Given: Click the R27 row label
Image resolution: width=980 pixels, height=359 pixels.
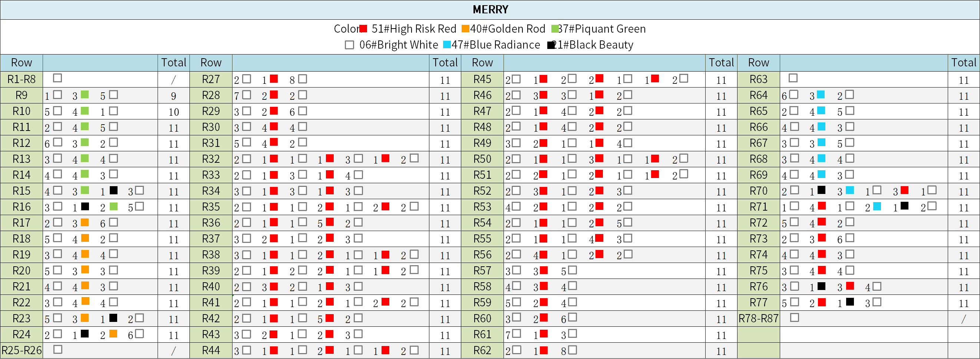Looking at the screenshot, I should (211, 80).
